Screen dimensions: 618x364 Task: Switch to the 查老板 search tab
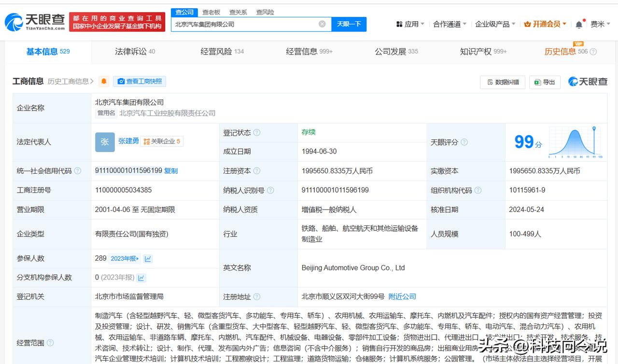pyautogui.click(x=211, y=12)
